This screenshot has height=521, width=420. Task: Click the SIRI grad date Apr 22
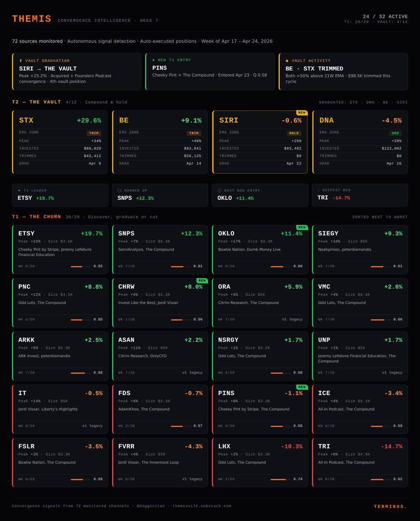click(294, 164)
